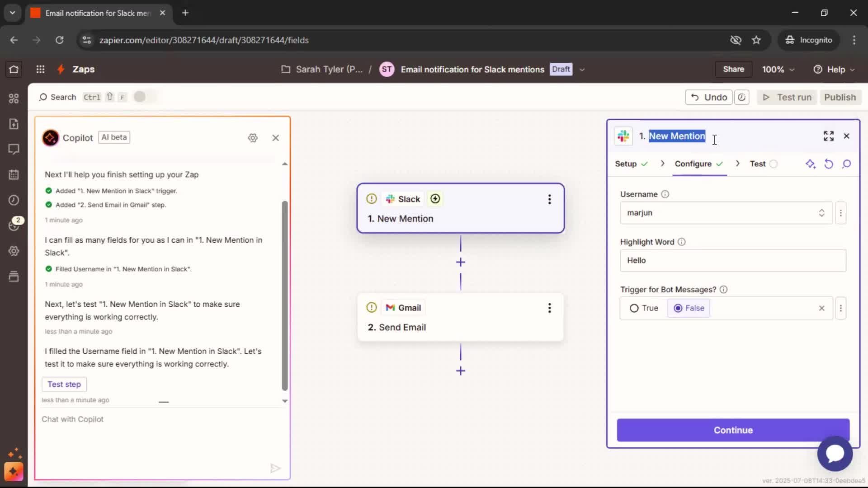Viewport: 868px width, 488px height.
Task: Open the settings gear in sidebar
Action: (14, 251)
